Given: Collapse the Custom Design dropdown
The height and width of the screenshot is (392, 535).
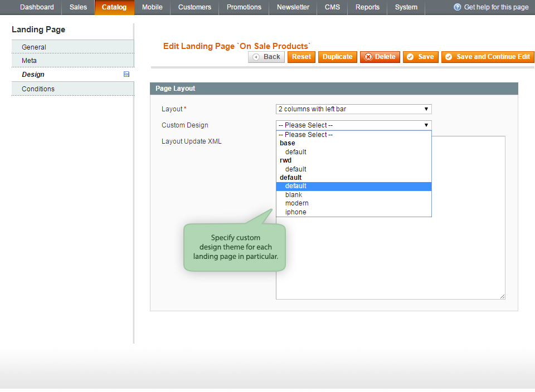Looking at the screenshot, I should click(x=353, y=125).
